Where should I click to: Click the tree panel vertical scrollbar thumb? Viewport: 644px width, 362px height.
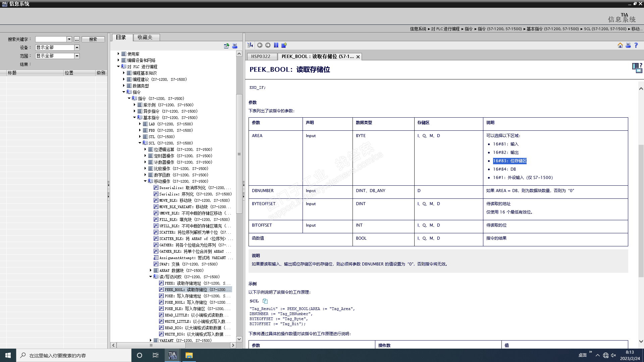click(x=239, y=154)
